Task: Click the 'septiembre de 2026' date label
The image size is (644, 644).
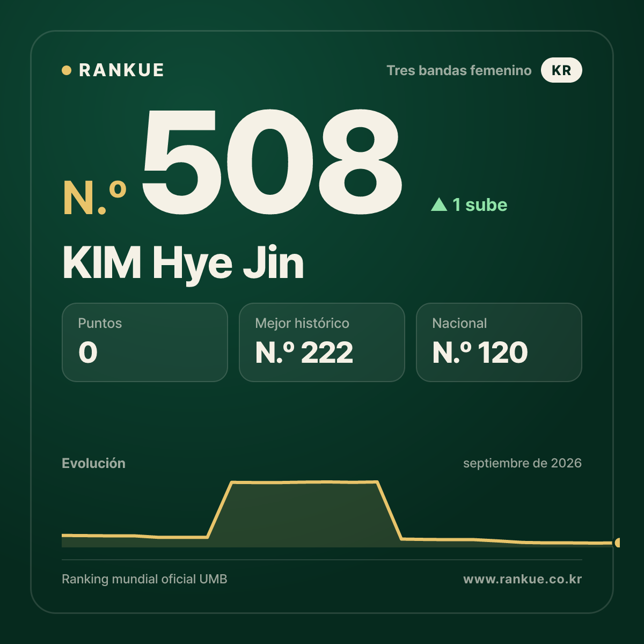Action: (522, 463)
